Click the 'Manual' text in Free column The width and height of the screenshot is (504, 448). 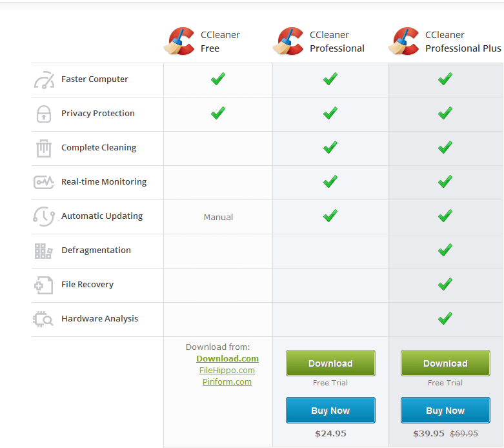(x=218, y=218)
